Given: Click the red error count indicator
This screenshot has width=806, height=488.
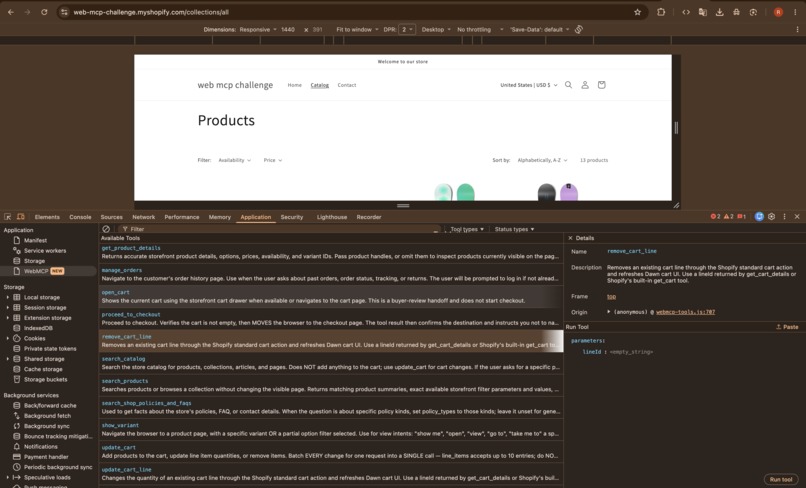Looking at the screenshot, I should click(x=715, y=216).
